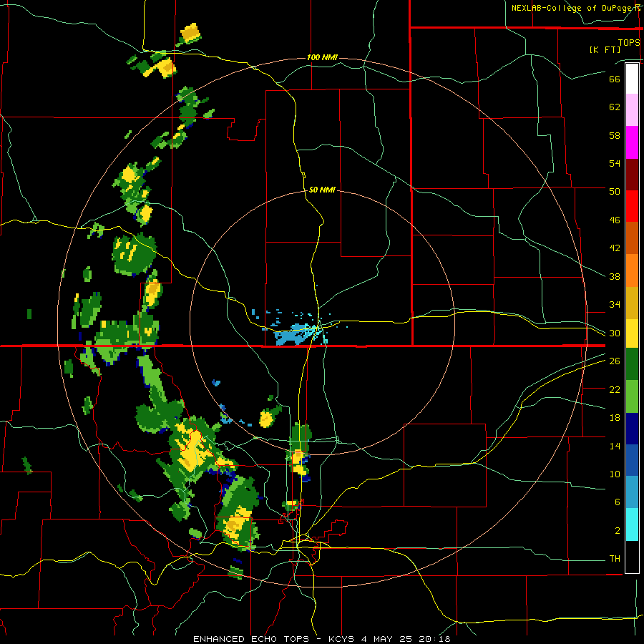Click the black TH swatch at scale bottom
Screen dimensions: 644x644
click(632, 557)
